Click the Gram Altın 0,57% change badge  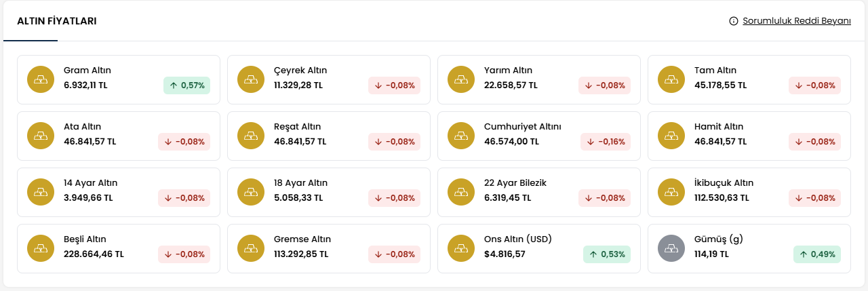(x=186, y=85)
